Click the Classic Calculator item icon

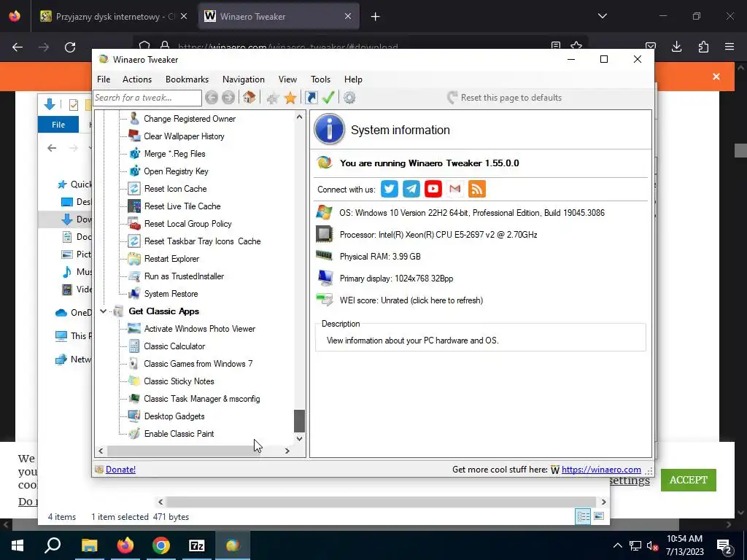coord(134,346)
